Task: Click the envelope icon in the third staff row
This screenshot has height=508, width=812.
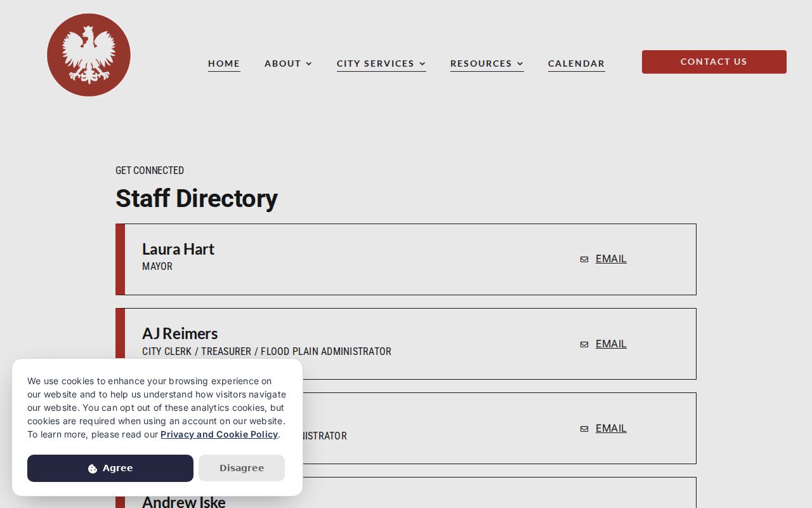Action: [584, 429]
